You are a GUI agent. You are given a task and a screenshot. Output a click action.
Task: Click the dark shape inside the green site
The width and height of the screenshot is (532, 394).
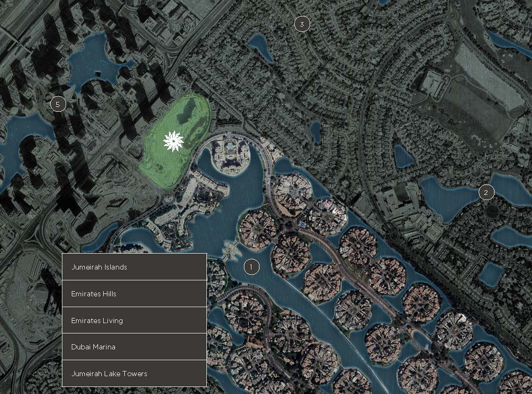click(187, 110)
